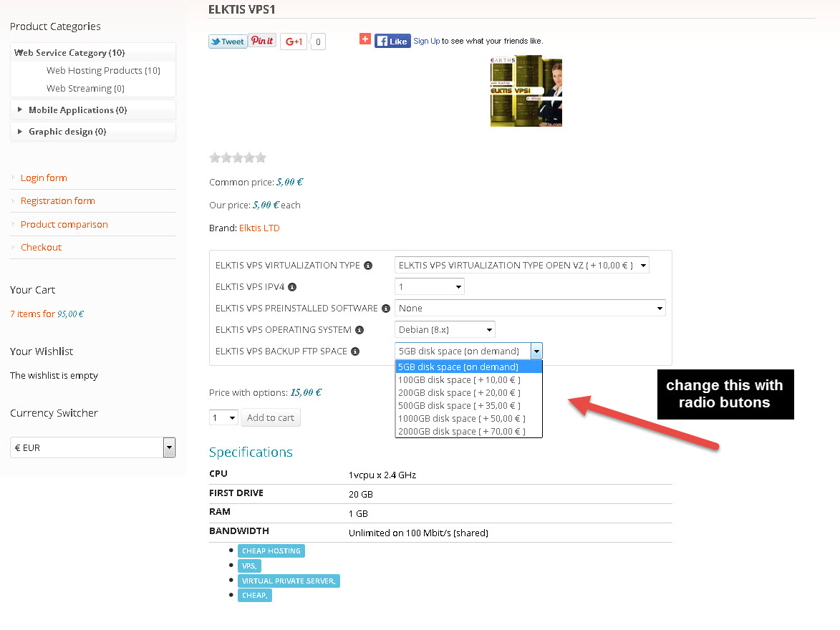Image resolution: width=840 pixels, height=630 pixels.
Task: Click the red plus share icon
Action: (x=365, y=39)
